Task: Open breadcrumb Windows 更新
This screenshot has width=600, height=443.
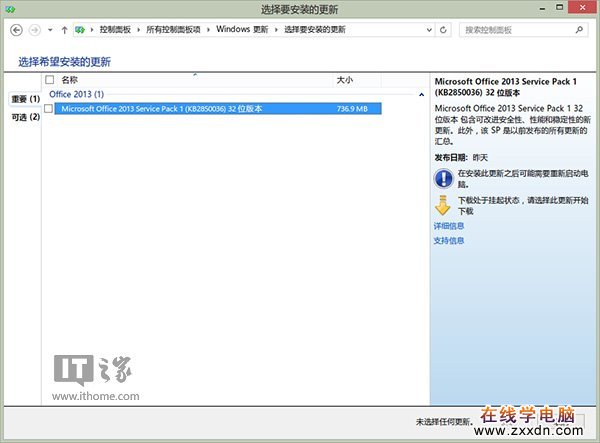Action: pos(242,29)
